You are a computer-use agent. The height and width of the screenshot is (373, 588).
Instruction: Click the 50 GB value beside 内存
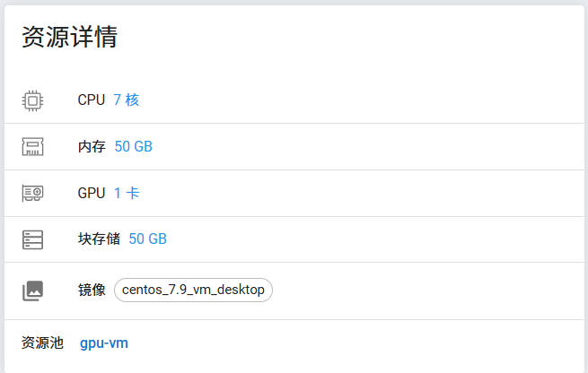coord(134,147)
